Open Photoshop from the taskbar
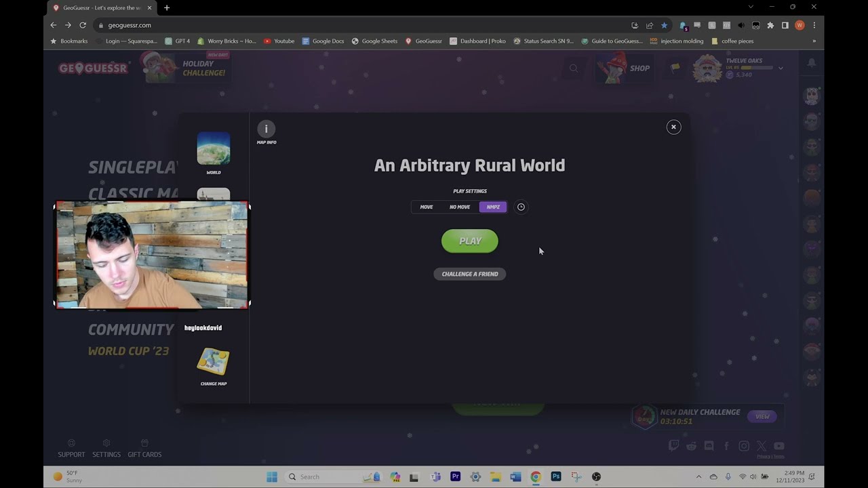This screenshot has height=488, width=868. point(556,476)
